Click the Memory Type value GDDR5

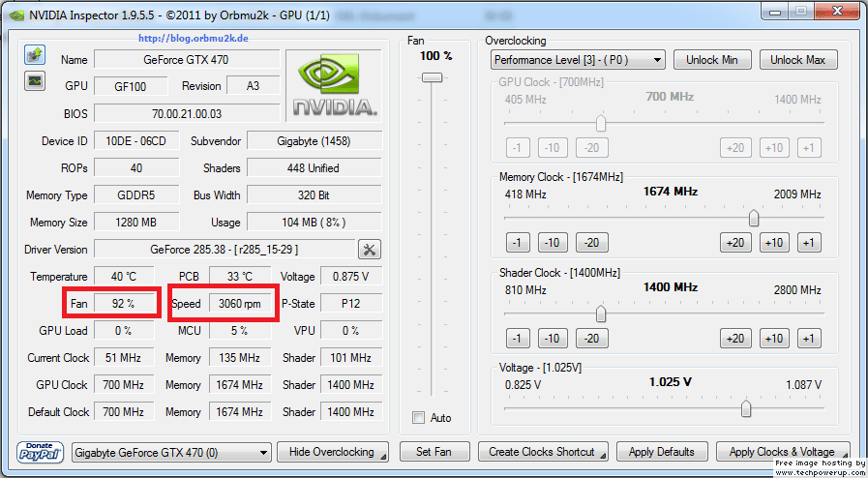click(136, 195)
